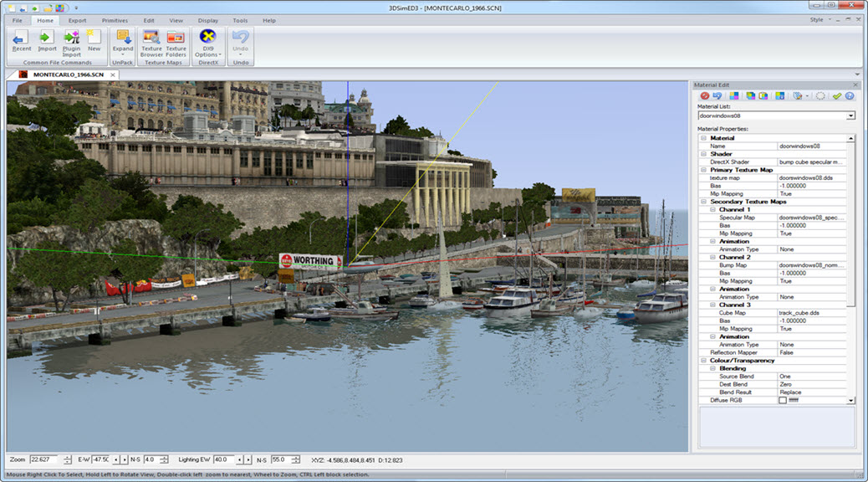Collapse the Shader property group

[x=703, y=154]
